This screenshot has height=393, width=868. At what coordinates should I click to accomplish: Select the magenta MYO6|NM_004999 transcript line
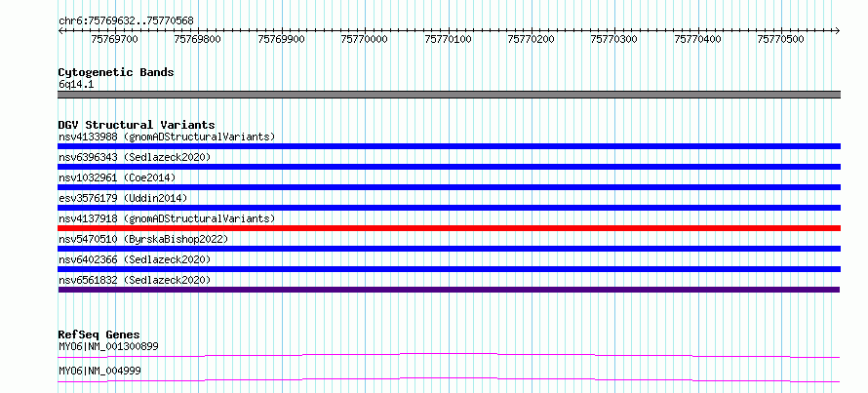(449, 379)
